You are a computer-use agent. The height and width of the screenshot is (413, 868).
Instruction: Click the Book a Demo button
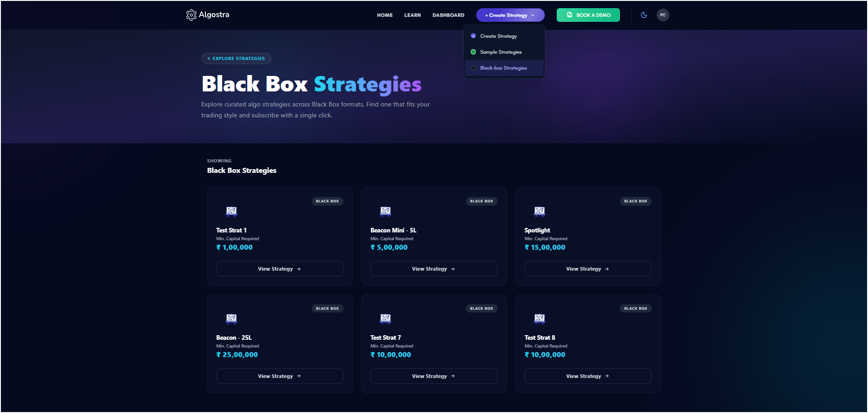point(588,15)
